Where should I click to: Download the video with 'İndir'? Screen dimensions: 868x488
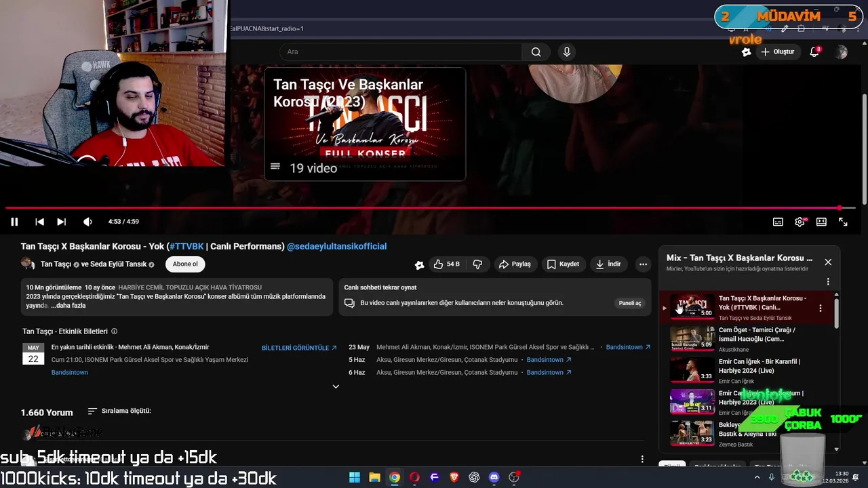click(x=608, y=264)
